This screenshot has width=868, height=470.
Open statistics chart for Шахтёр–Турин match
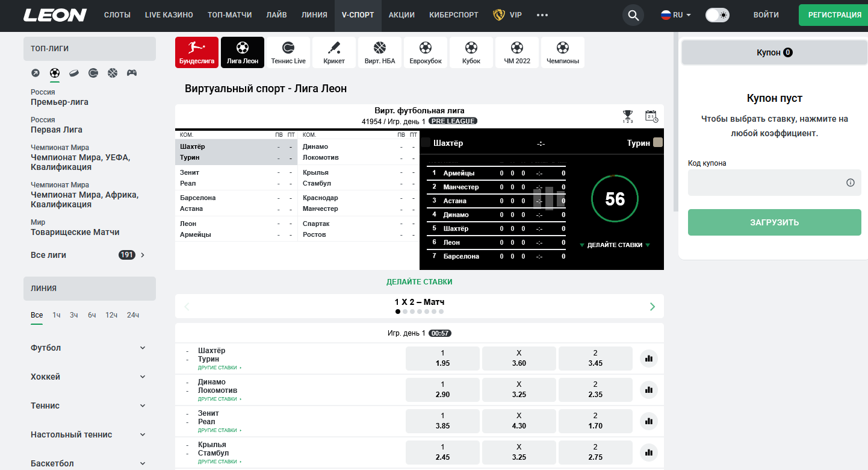click(x=648, y=359)
